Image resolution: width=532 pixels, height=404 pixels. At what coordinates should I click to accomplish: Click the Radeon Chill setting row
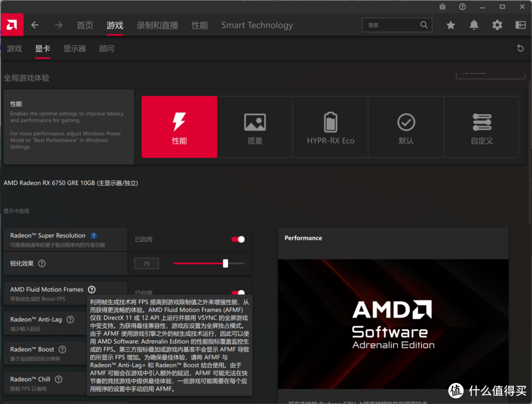(45, 383)
